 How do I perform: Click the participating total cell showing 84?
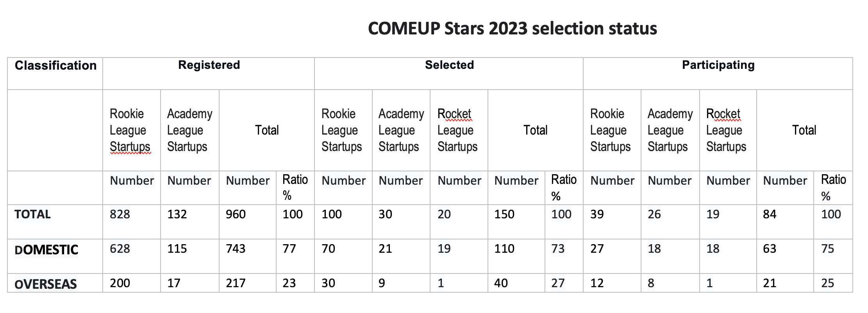770,214
